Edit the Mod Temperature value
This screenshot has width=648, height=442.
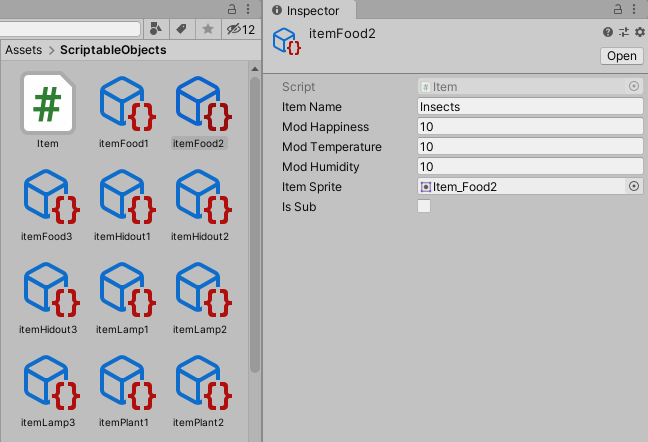coord(530,147)
